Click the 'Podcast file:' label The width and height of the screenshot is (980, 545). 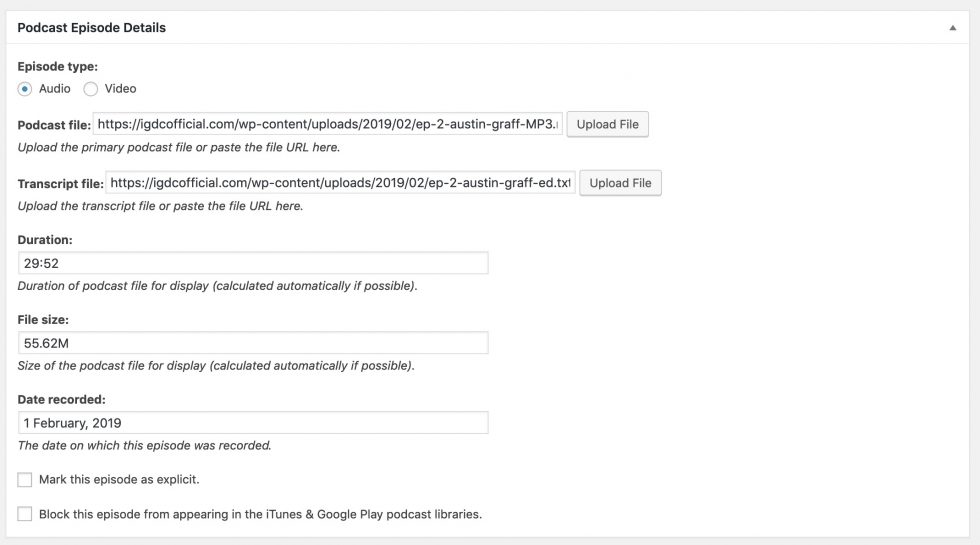click(x=54, y=125)
